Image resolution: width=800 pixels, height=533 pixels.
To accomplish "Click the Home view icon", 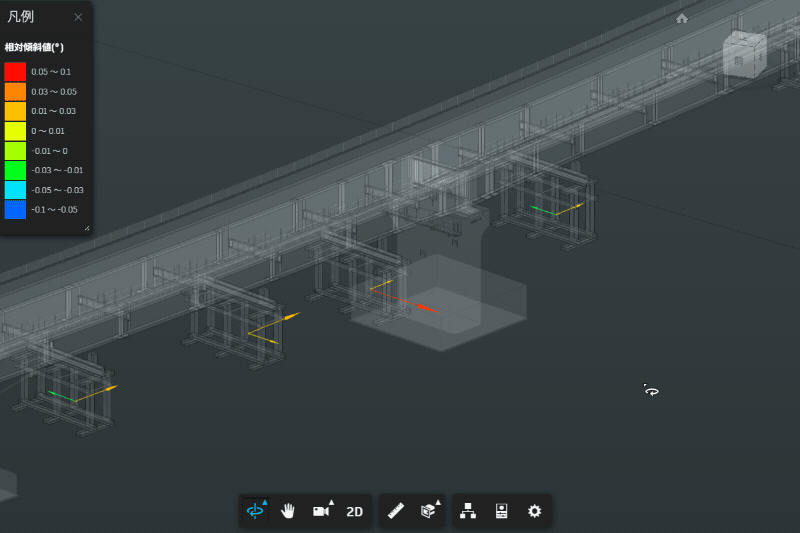I will [x=682, y=18].
